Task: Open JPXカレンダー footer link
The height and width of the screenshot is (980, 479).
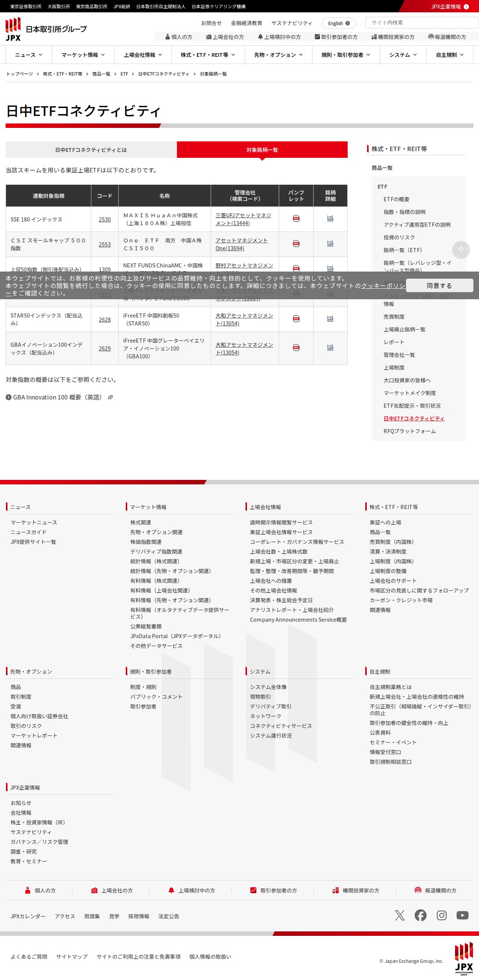Action: [28, 916]
